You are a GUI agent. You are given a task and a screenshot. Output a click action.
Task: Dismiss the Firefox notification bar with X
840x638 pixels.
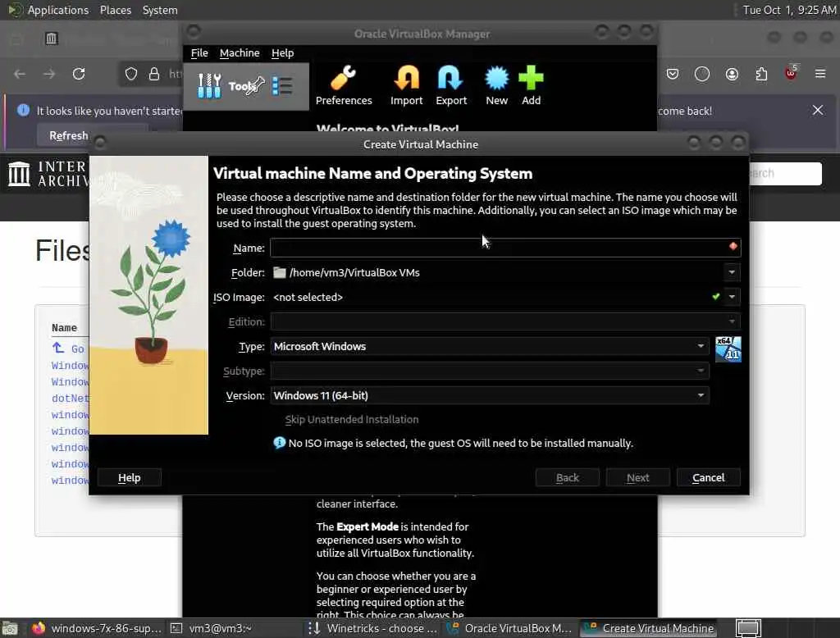pyautogui.click(x=818, y=110)
